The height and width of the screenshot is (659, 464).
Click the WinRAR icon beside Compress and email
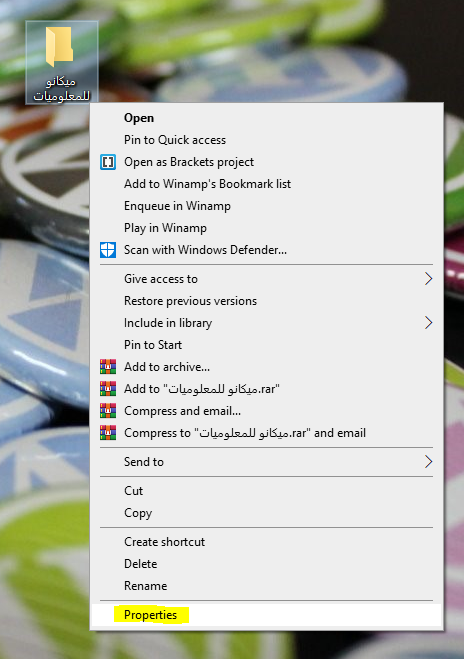coord(108,411)
